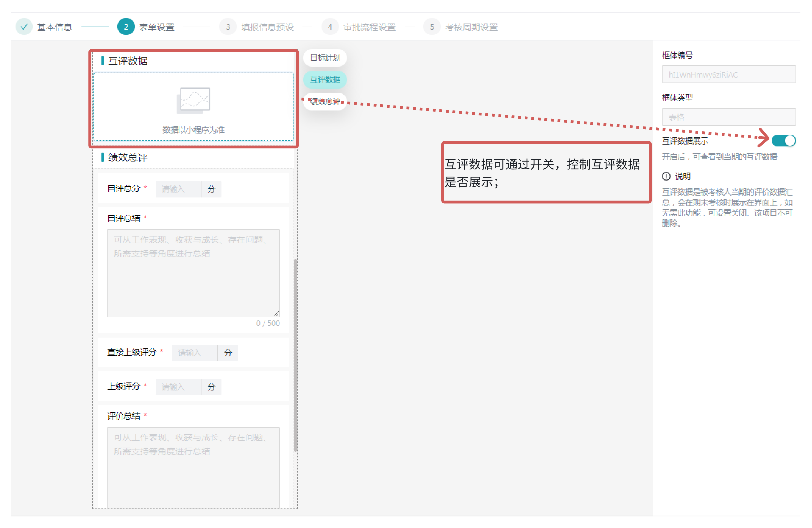Click the 基本信息 step label
812x528 pixels.
coord(55,27)
